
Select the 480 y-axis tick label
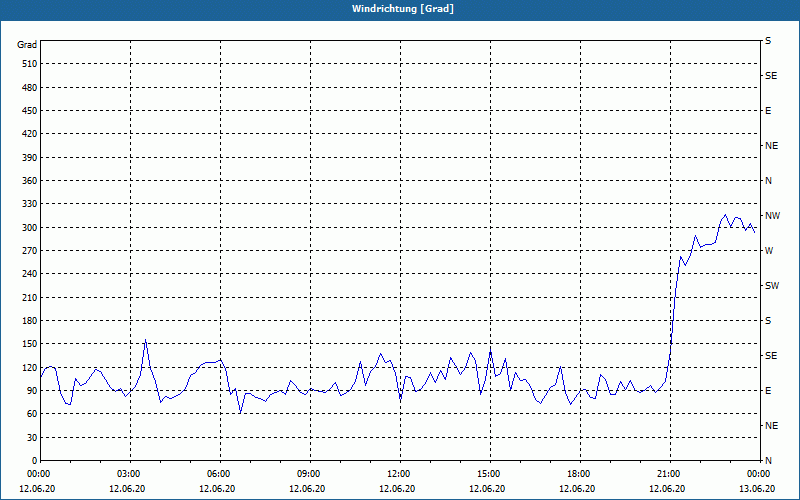point(29,88)
